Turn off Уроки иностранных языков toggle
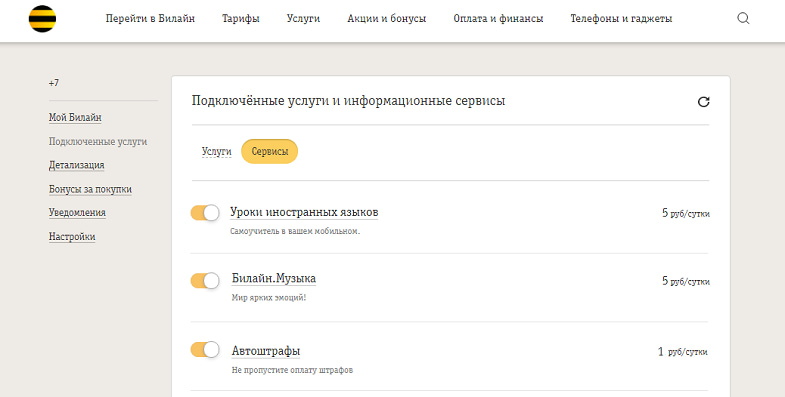785x397 pixels. click(x=205, y=213)
